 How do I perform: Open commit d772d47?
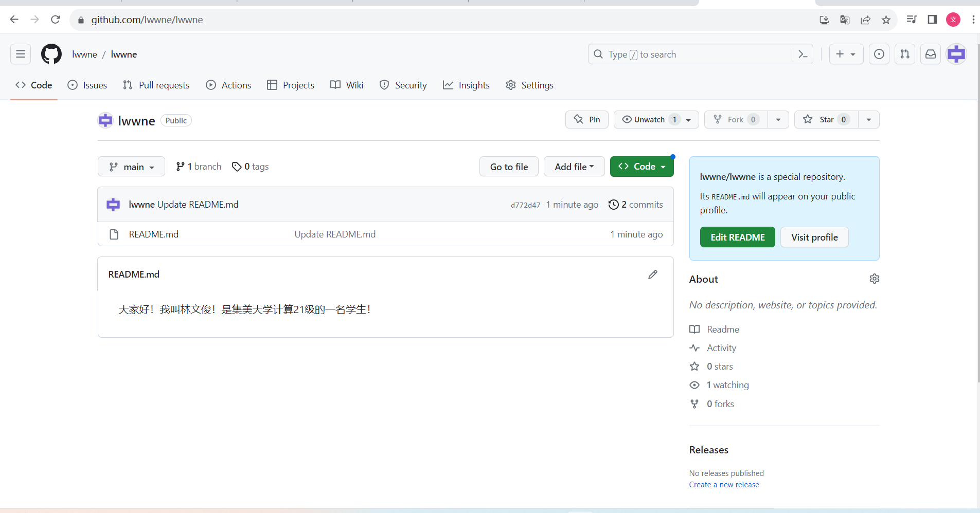click(x=526, y=205)
